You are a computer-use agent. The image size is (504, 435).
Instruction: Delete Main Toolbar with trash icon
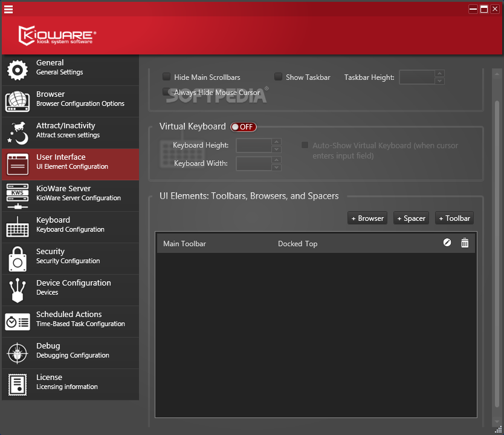pyautogui.click(x=465, y=243)
